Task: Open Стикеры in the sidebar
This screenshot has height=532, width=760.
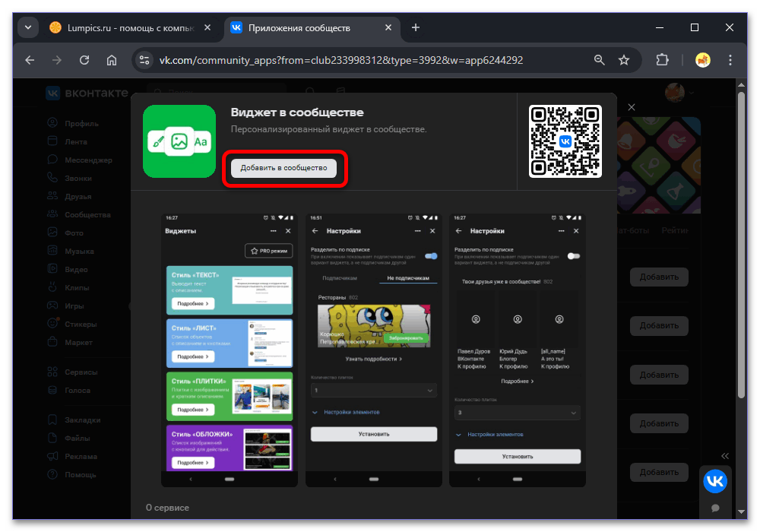Action: point(71,325)
